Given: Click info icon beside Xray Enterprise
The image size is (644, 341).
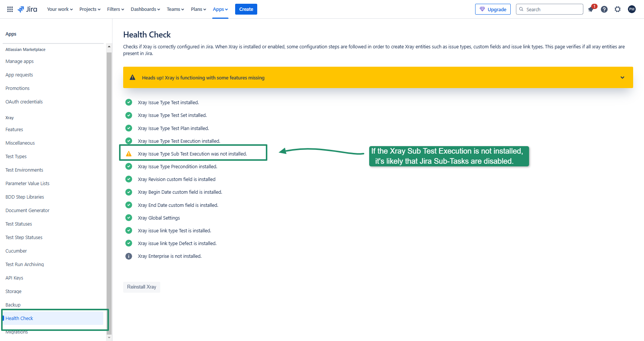Looking at the screenshot, I should 129,256.
